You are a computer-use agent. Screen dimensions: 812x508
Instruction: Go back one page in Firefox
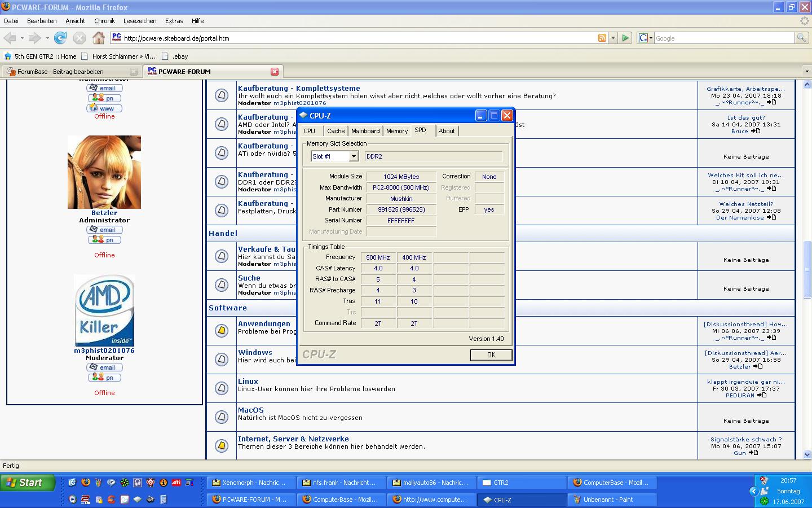pyautogui.click(x=10, y=38)
